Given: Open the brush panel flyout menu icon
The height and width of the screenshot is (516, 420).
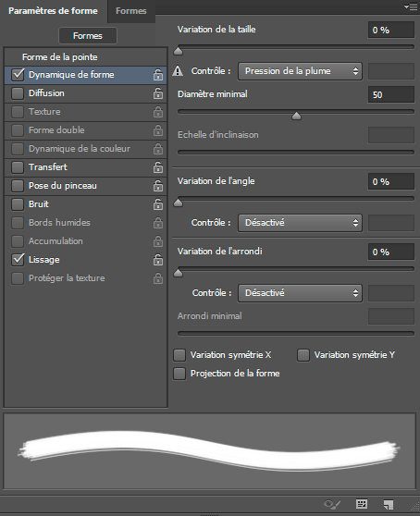Looking at the screenshot, I should 411,6.
